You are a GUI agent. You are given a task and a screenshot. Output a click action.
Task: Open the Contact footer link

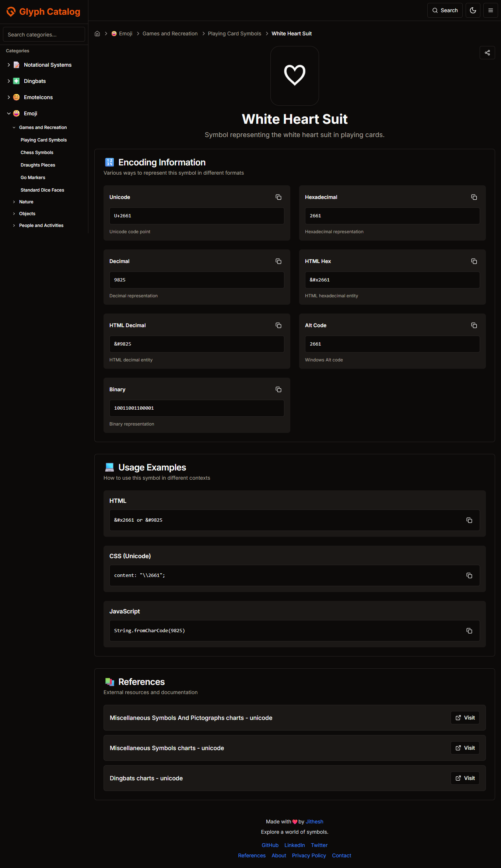click(x=341, y=855)
